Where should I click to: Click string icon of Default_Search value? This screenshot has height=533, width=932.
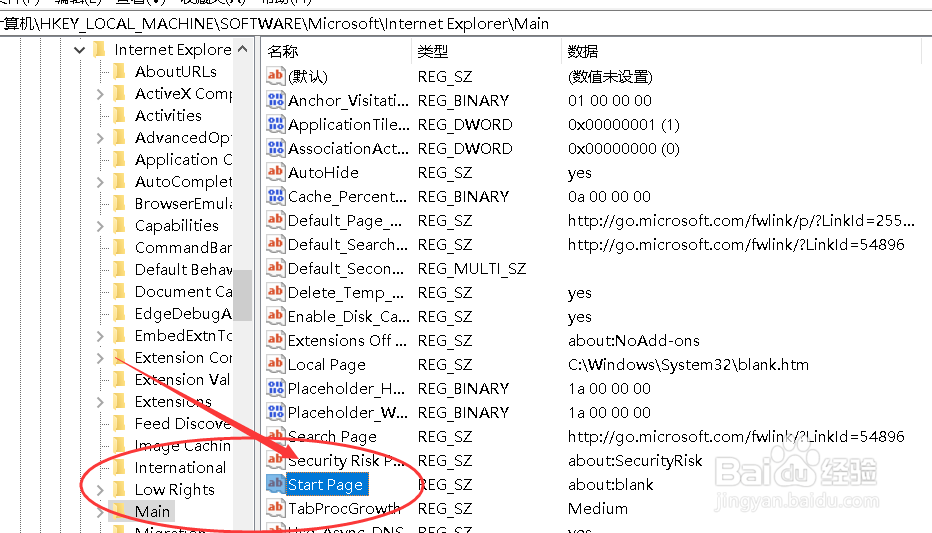point(275,244)
